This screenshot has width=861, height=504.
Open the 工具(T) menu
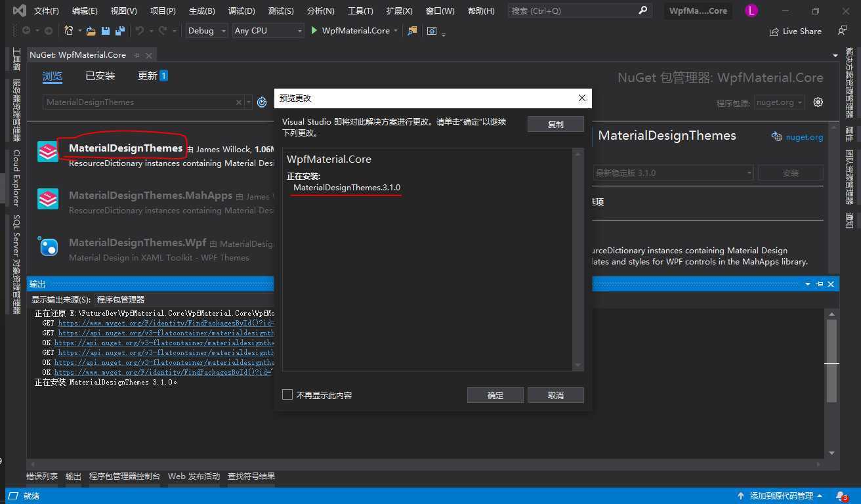click(360, 10)
